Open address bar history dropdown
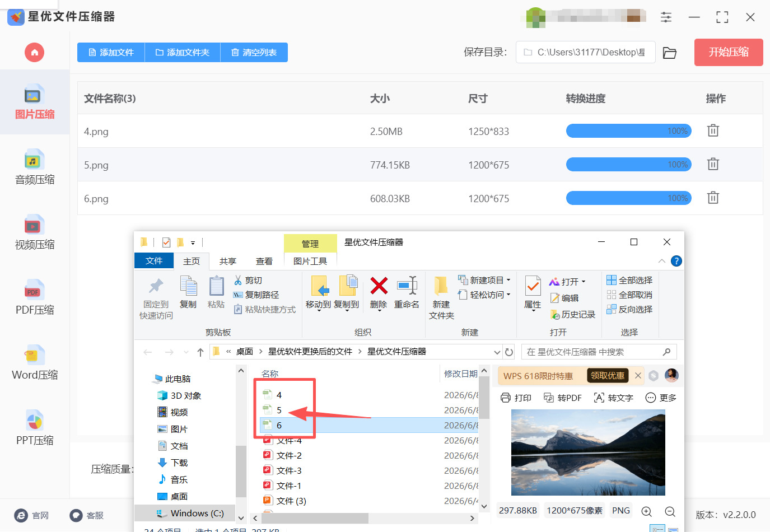Screen dimensions: 770x532 click(497, 352)
